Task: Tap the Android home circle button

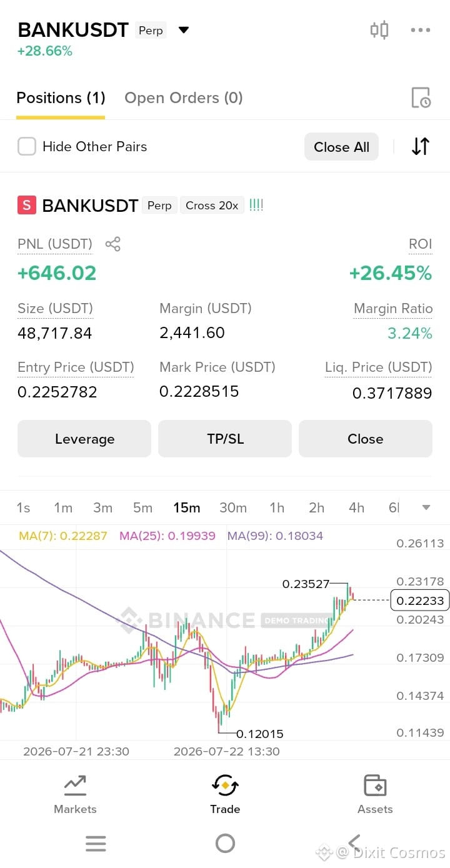Action: click(225, 844)
